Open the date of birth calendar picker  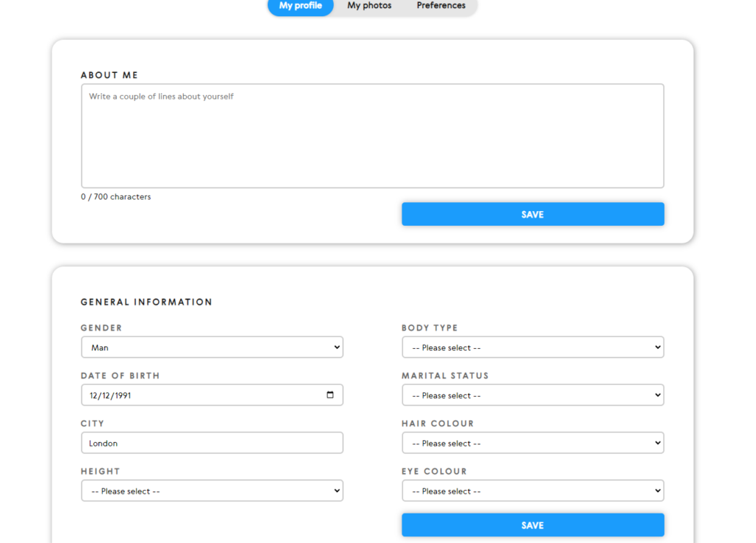click(330, 395)
